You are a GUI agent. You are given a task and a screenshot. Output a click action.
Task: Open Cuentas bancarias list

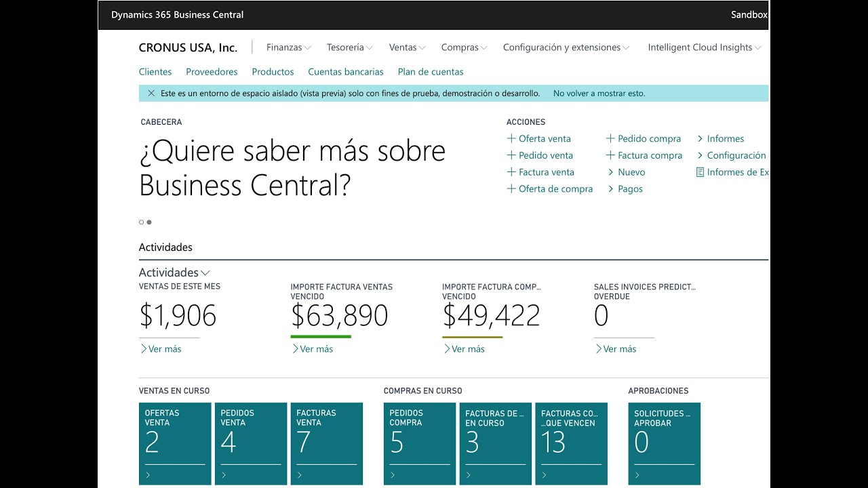pos(346,72)
